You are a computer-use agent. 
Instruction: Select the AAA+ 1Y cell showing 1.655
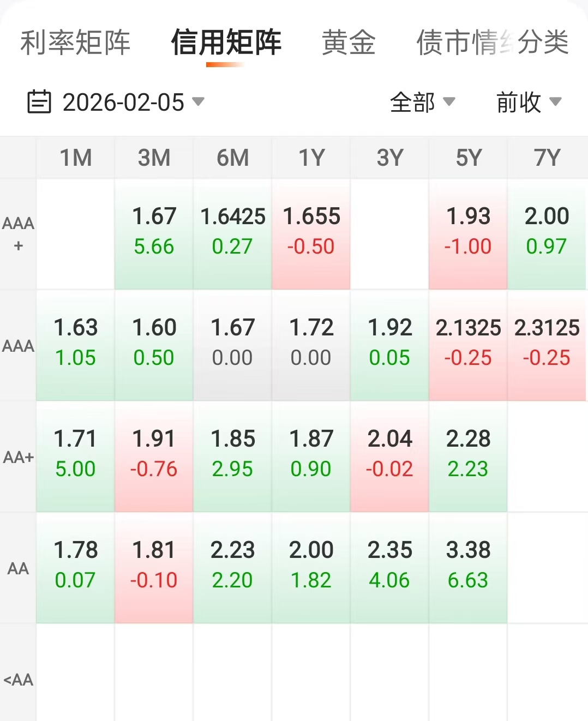click(311, 233)
